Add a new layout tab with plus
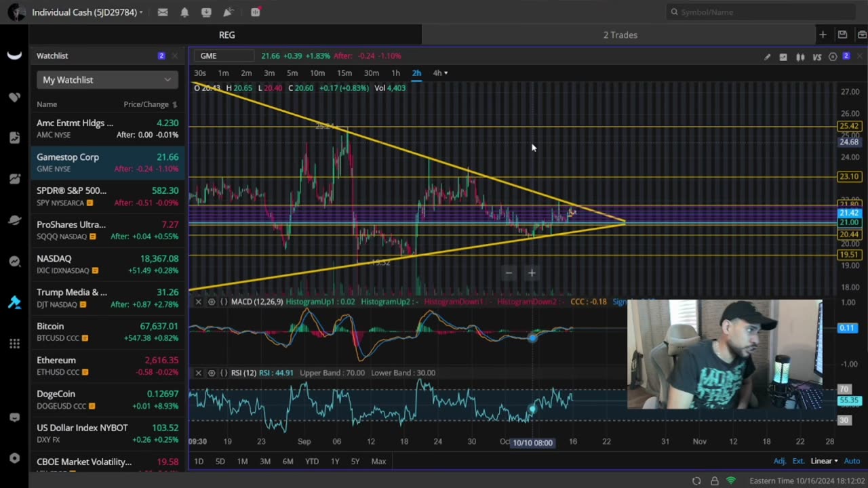The width and height of the screenshot is (868, 488). click(x=823, y=35)
